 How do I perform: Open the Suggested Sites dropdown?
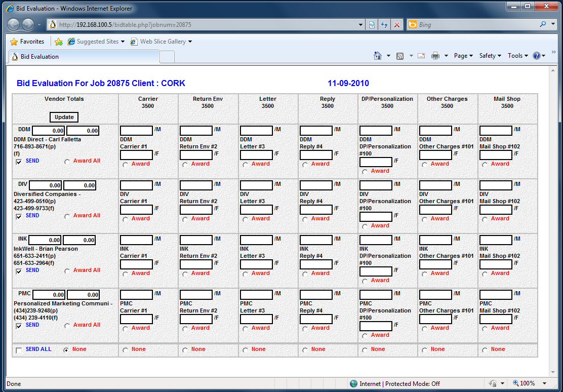tap(123, 42)
